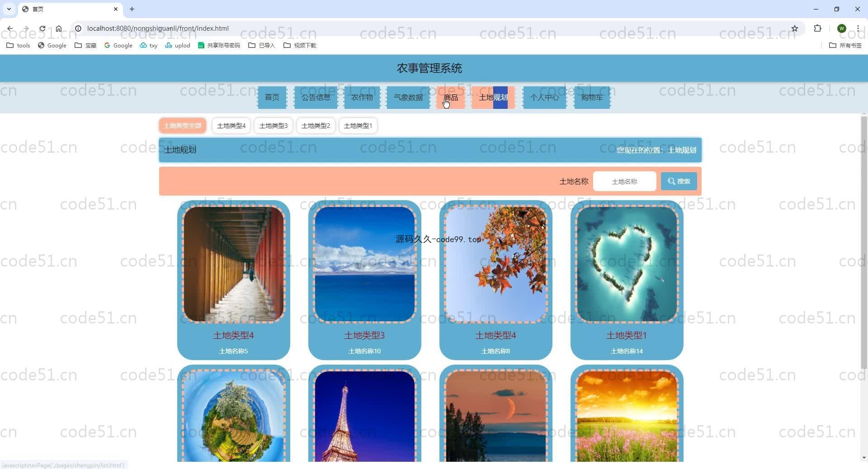Open first Google bookmark

[52, 45]
